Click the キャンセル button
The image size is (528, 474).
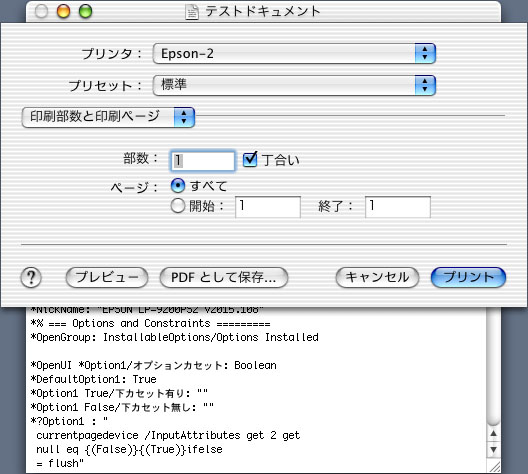pyautogui.click(x=377, y=278)
